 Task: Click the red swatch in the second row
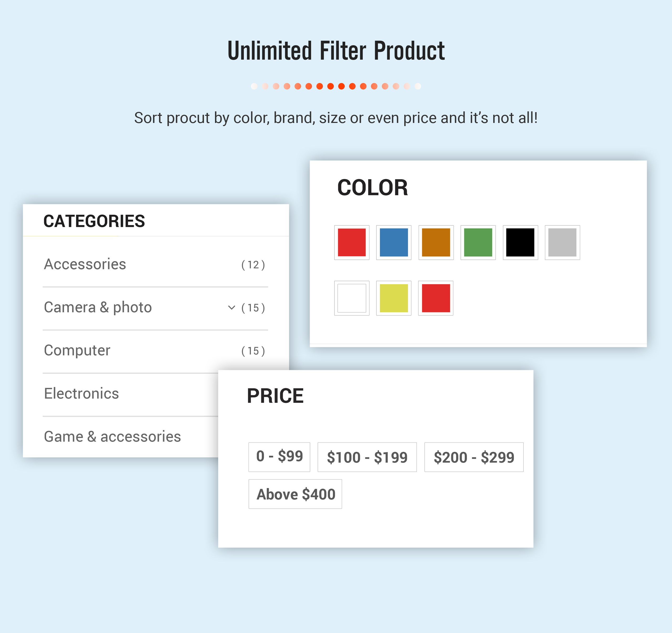436,298
